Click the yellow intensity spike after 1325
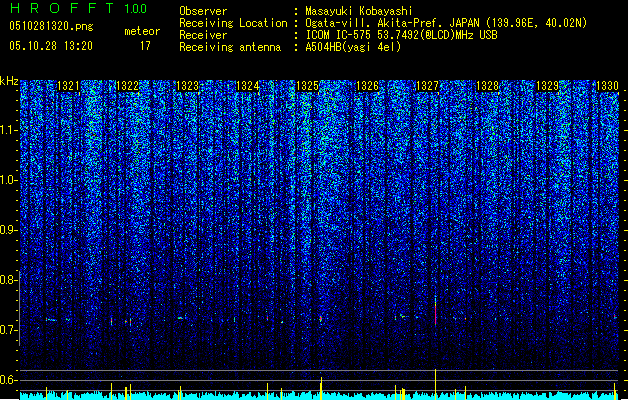629x400 pixels. (321, 388)
